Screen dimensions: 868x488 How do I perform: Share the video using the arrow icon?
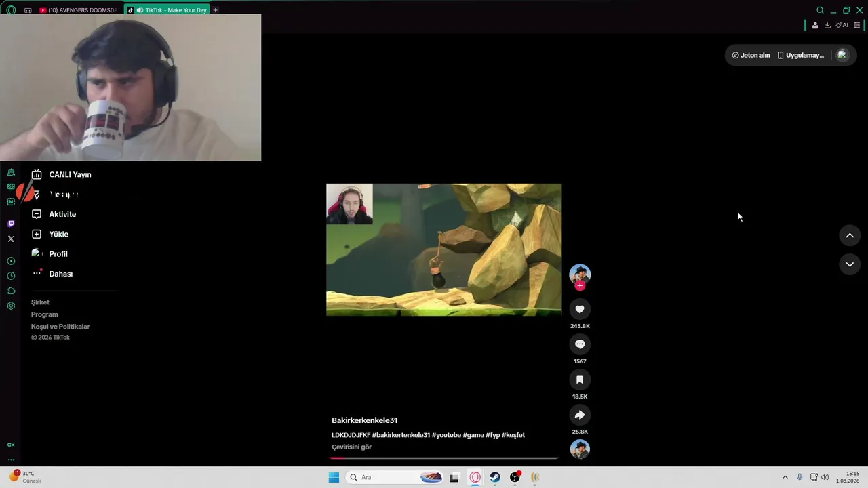[x=580, y=415]
